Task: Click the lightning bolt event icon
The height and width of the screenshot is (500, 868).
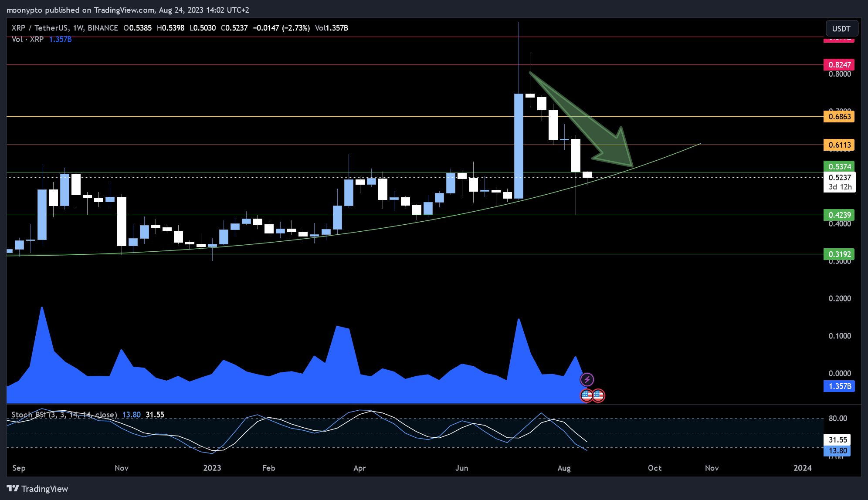Action: click(x=587, y=379)
